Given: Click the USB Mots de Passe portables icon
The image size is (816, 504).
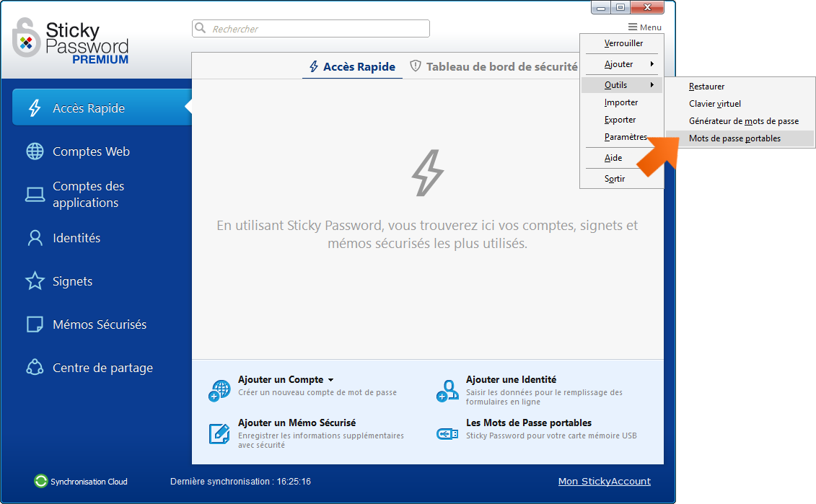Looking at the screenshot, I should pos(447,434).
